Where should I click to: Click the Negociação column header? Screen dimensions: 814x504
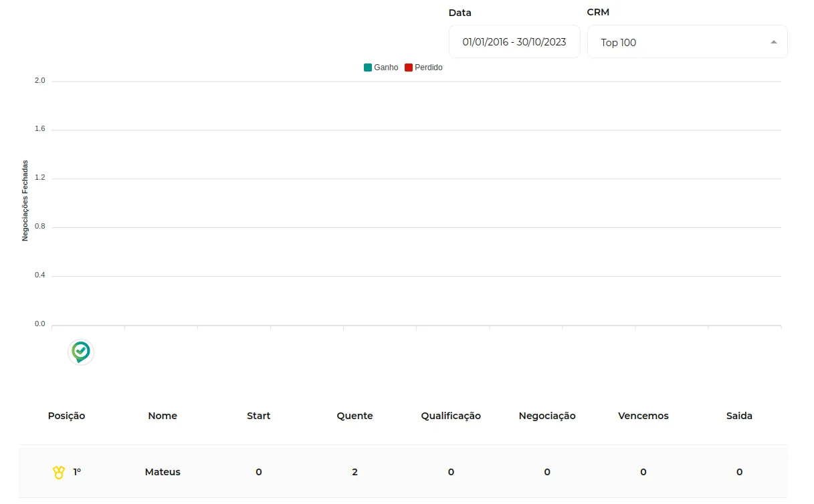[x=547, y=416]
